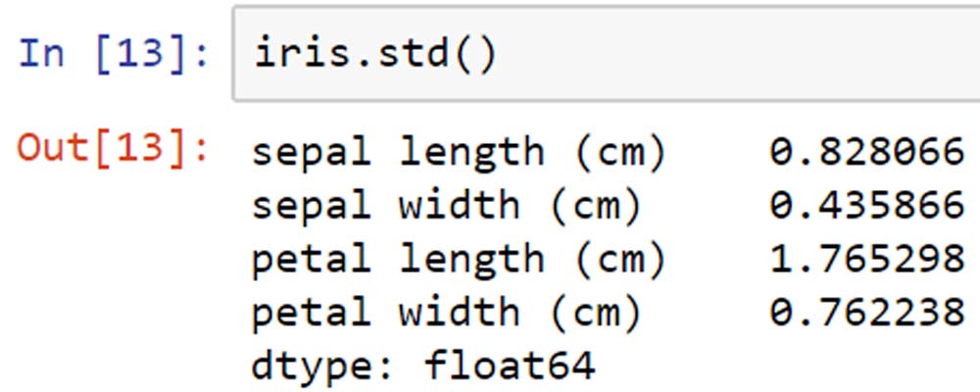Click the float64 text in output
980x392 pixels.
[x=510, y=364]
